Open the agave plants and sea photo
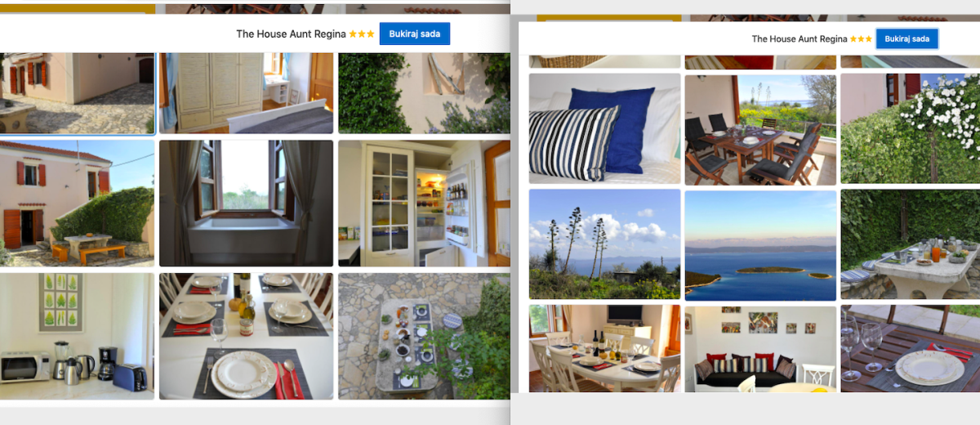 (604, 244)
